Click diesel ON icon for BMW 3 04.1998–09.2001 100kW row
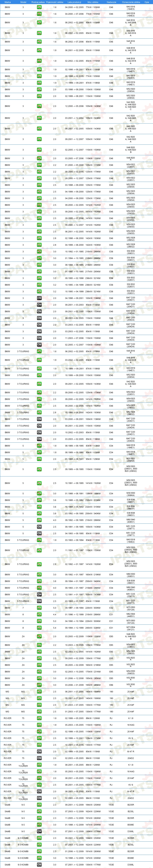153x868 pixels. (x=39, y=298)
